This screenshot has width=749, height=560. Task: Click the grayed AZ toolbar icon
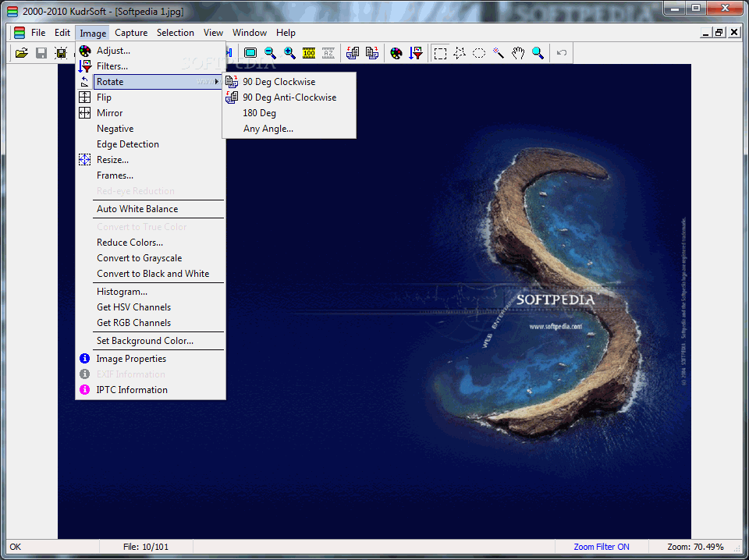[x=328, y=53]
